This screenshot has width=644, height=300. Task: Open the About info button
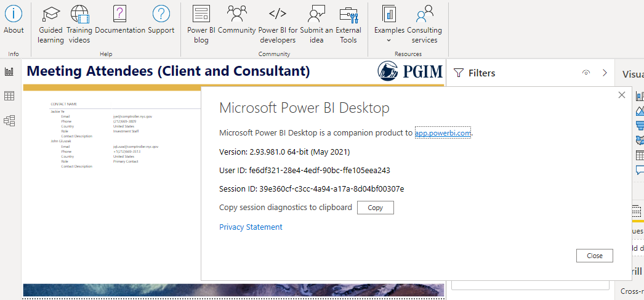[14, 20]
